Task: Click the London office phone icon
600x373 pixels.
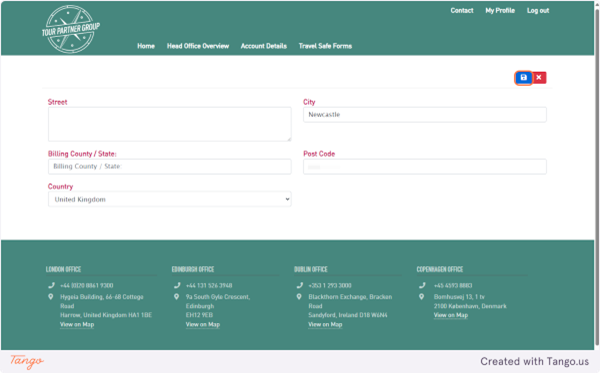Action: point(51,285)
